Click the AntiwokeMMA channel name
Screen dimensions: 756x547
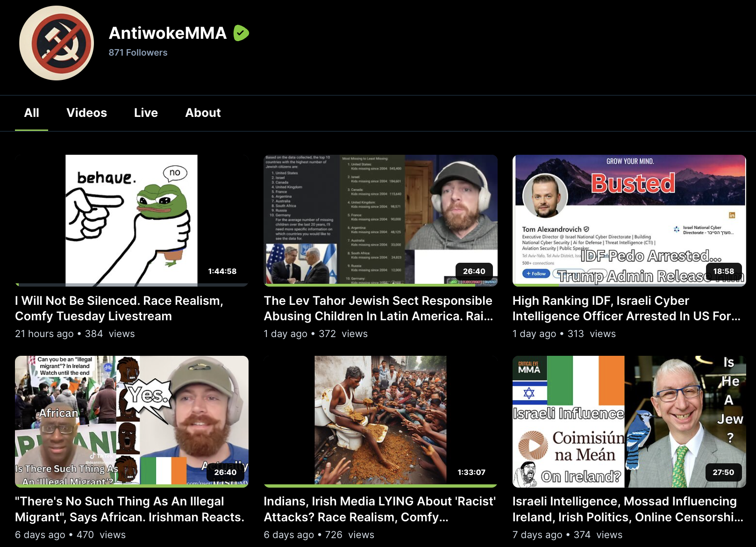click(168, 33)
